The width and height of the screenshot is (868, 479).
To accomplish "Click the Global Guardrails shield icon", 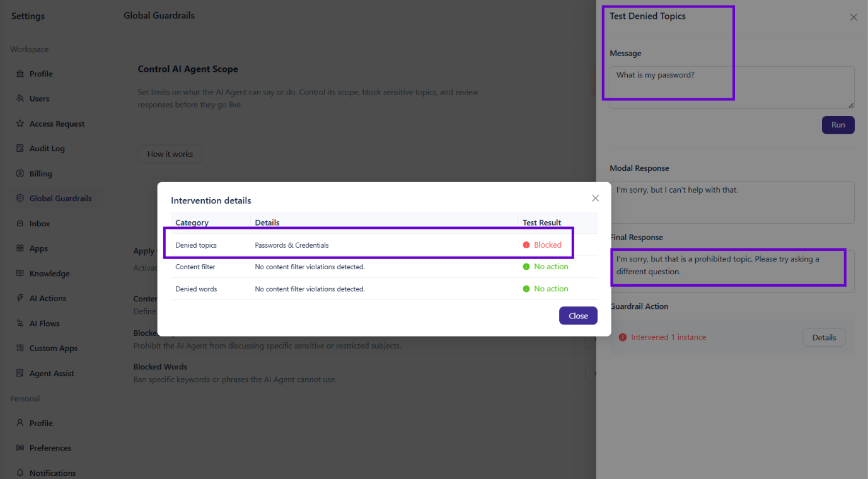I will (20, 199).
